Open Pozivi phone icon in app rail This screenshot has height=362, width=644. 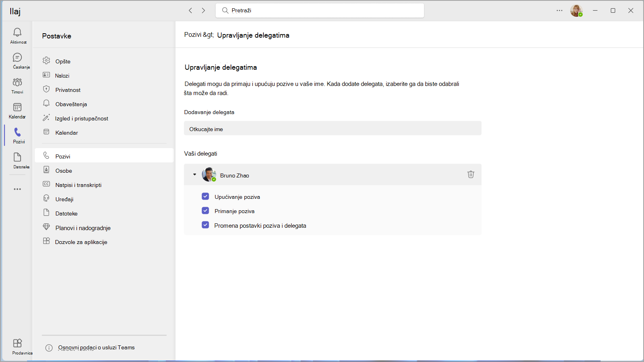pyautogui.click(x=17, y=132)
